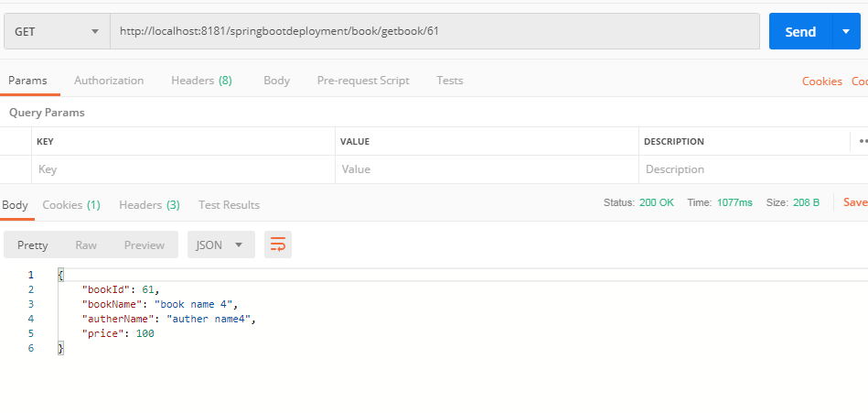Select the Pretty response view

(x=33, y=245)
